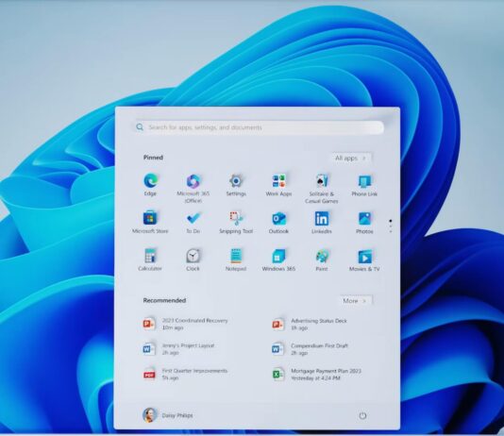Show All apps list
Screen dimensions: 504x436
[x=351, y=158]
